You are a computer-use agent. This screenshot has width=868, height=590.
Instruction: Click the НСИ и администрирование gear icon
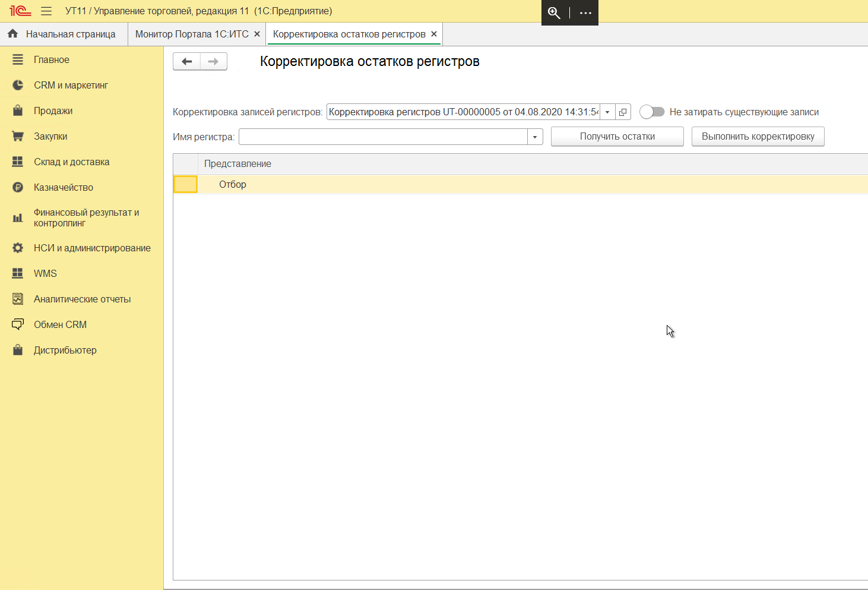[18, 248]
